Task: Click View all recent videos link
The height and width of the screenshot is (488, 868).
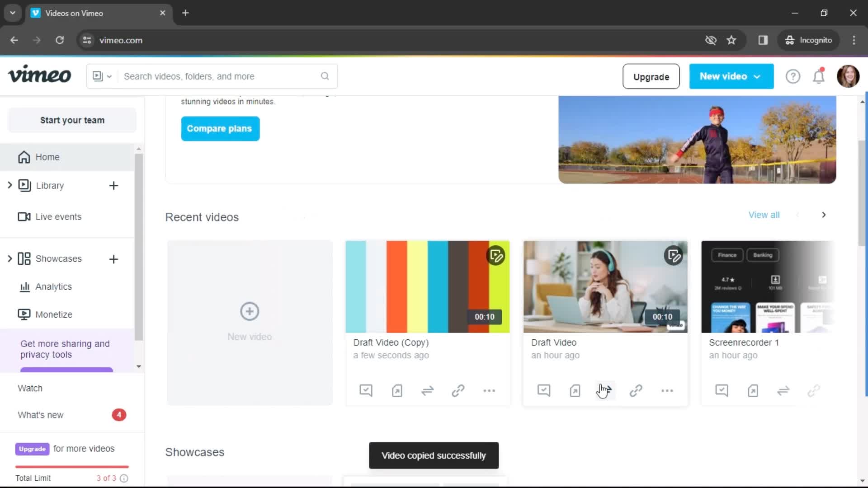Action: pos(764,215)
